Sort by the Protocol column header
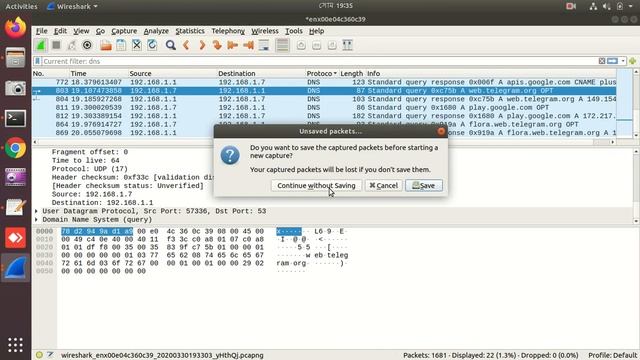Image resolution: width=640 pixels, height=360 pixels. coord(322,73)
